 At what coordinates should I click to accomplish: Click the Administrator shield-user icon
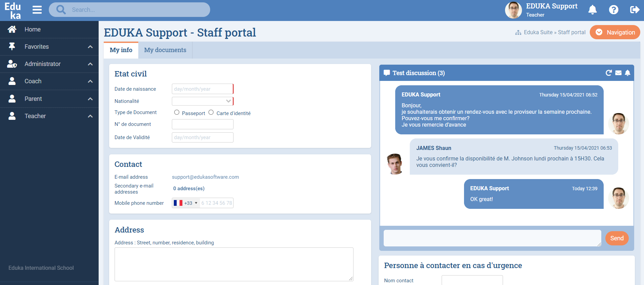12,64
